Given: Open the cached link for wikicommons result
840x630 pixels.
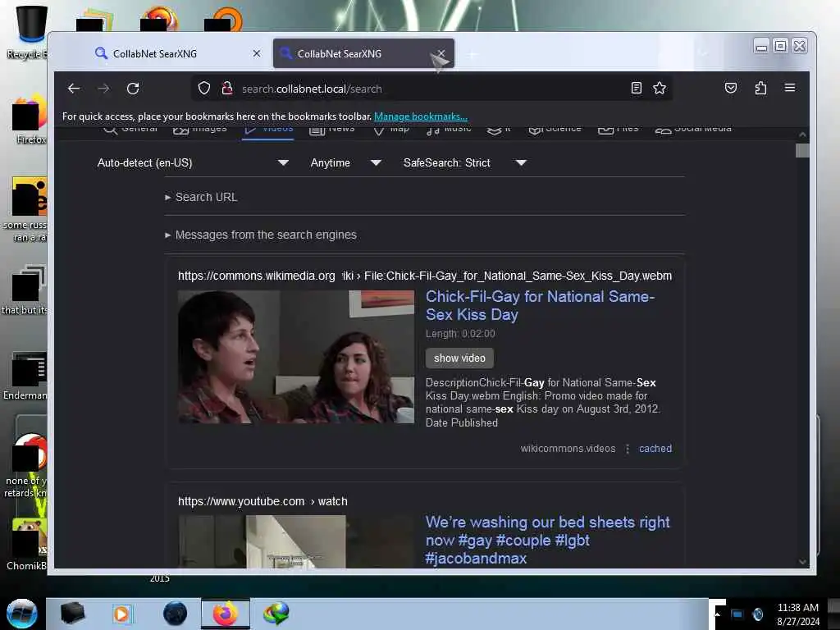Looking at the screenshot, I should (x=655, y=449).
